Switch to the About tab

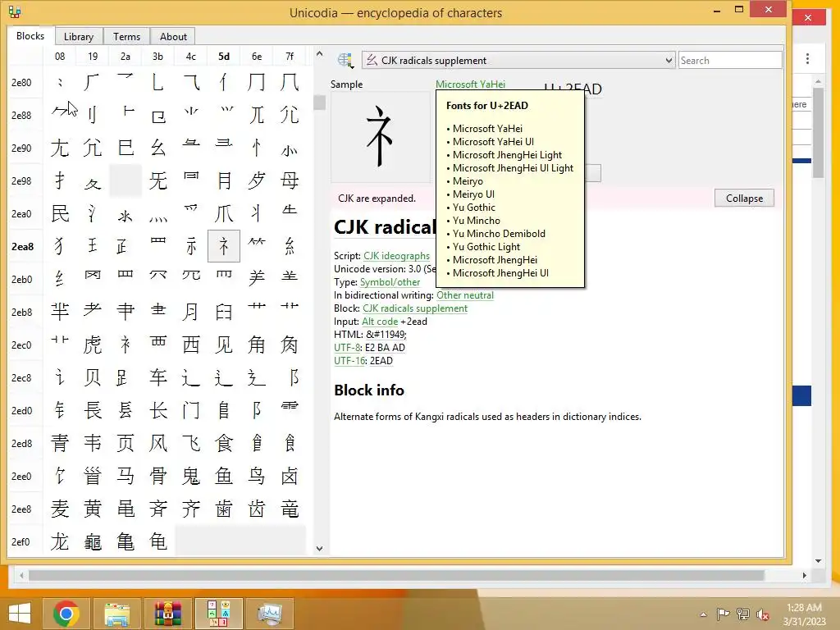173,36
